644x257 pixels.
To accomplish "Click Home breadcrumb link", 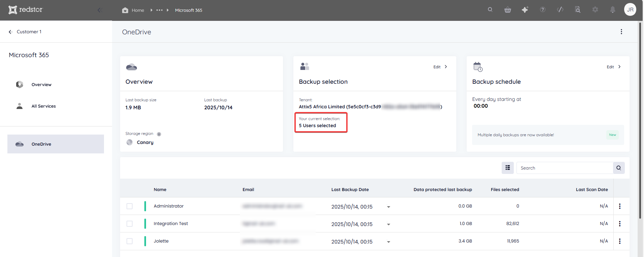I will coord(138,10).
